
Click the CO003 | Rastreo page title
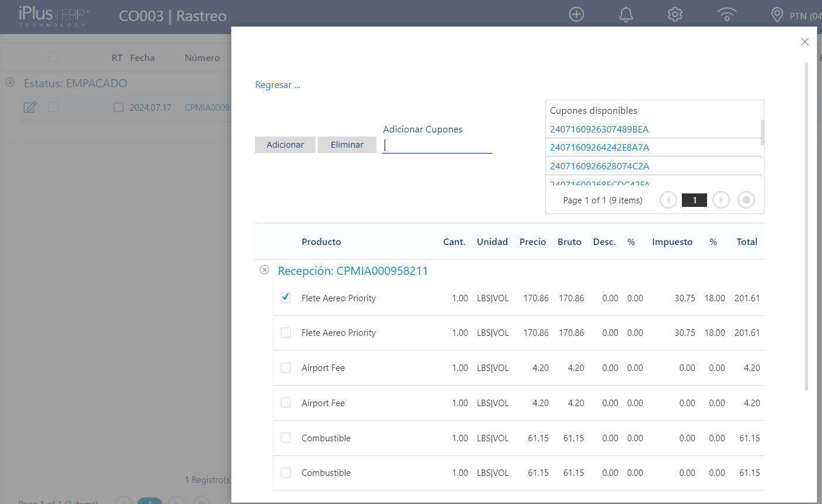[x=172, y=16]
